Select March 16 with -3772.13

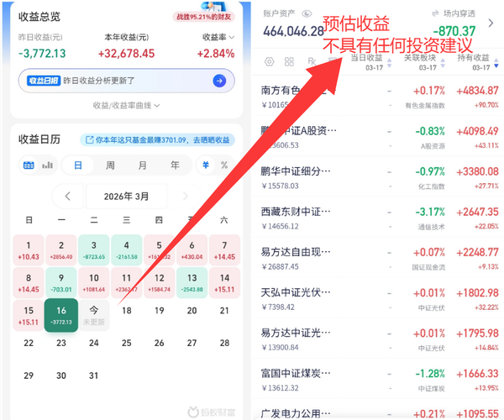click(x=61, y=315)
